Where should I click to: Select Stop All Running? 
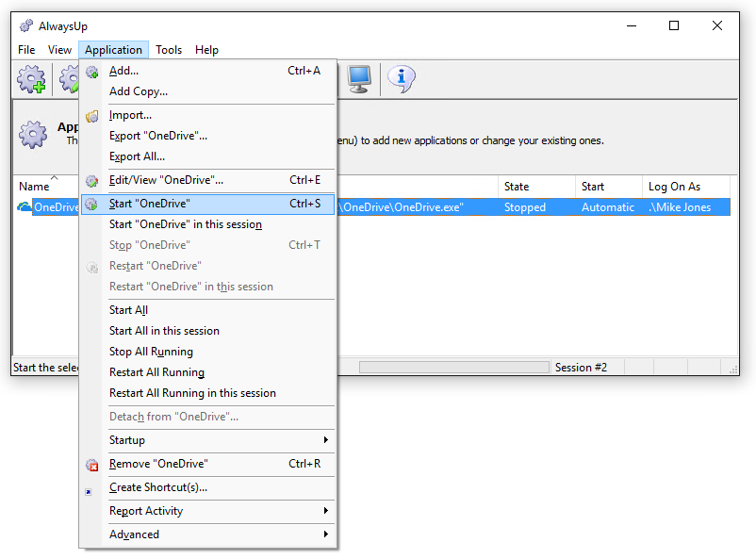[207, 352]
